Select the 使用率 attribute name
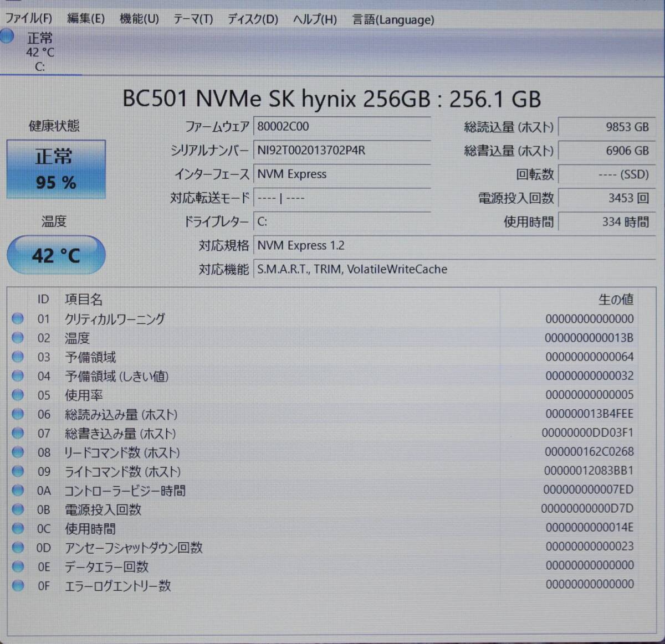665x644 pixels. (84, 395)
